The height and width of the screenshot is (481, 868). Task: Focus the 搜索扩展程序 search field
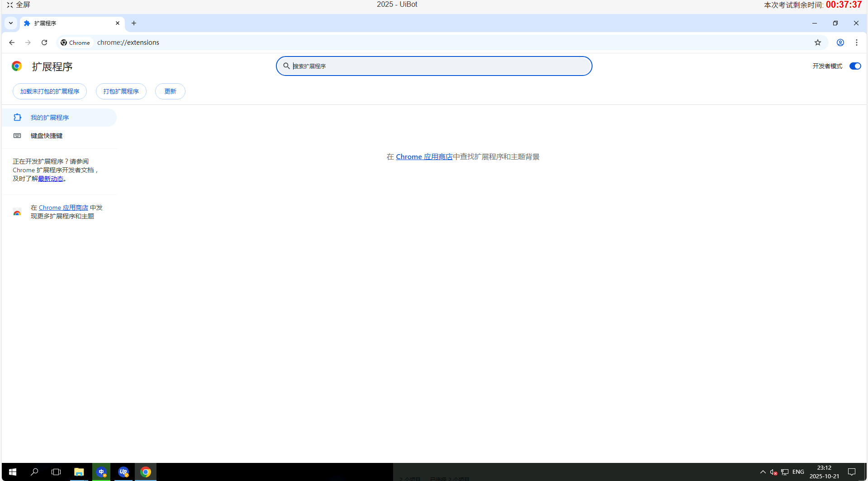(434, 66)
